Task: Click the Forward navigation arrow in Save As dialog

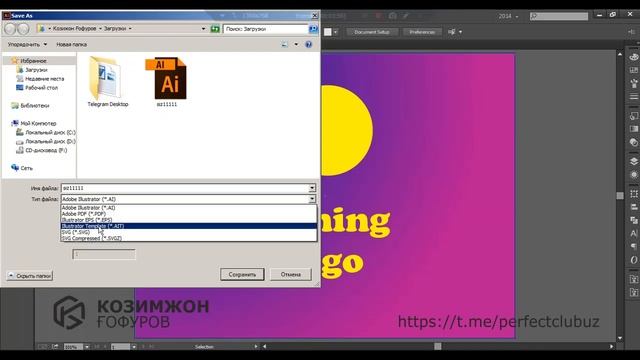Action: (24, 29)
